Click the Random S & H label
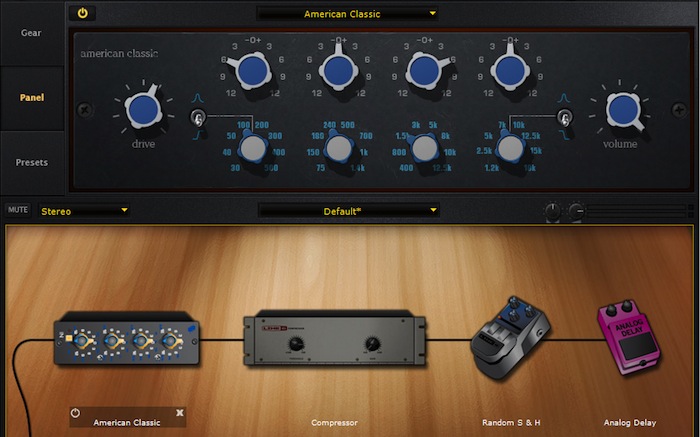 (511, 422)
